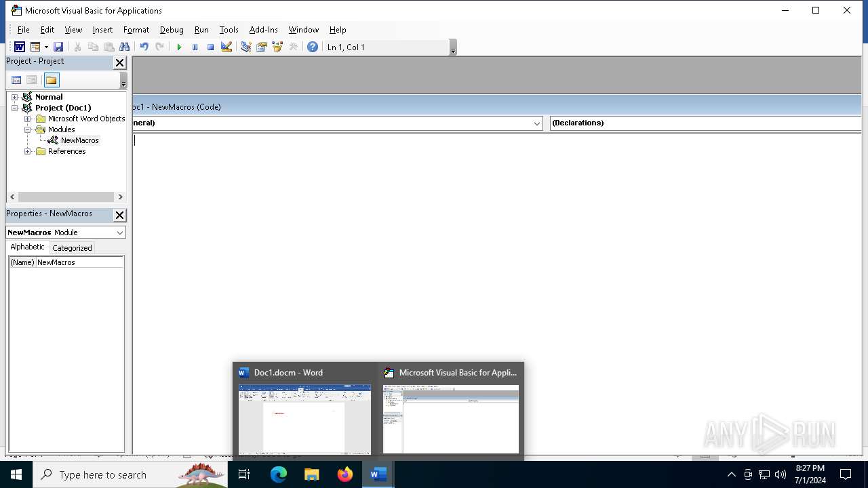Screen dimensions: 868x488
Task: Collapse the Project (Doc1) node
Action: pos(14,108)
